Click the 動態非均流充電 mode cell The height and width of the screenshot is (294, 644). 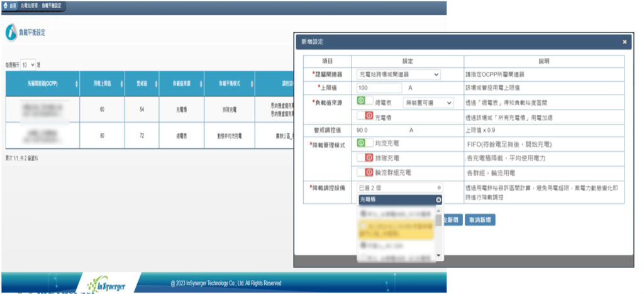pos(229,135)
